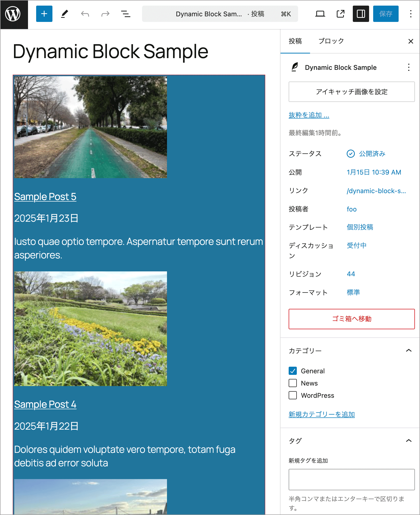Click the flower meadow park image
Screen dimensions: 420x515
[x=91, y=329]
